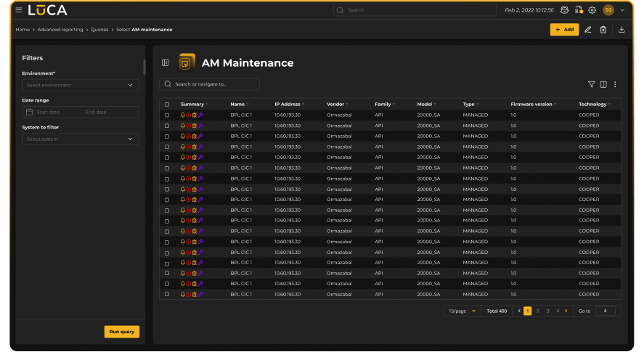This screenshot has height=352, width=644.
Task: Click the download icon at top right
Action: [x=621, y=30]
